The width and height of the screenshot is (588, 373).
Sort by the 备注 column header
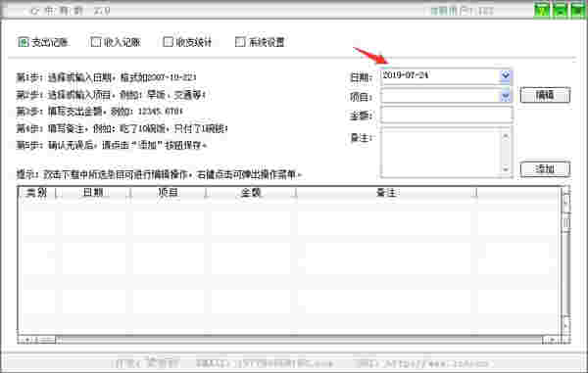tap(386, 193)
